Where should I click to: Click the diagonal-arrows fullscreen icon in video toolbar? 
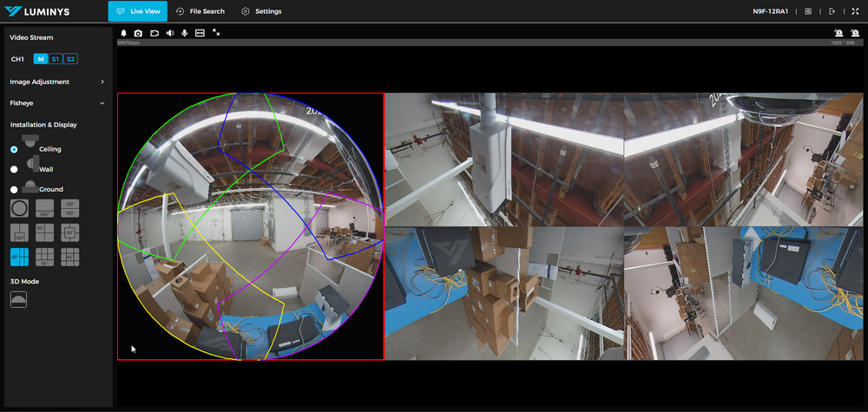click(216, 33)
